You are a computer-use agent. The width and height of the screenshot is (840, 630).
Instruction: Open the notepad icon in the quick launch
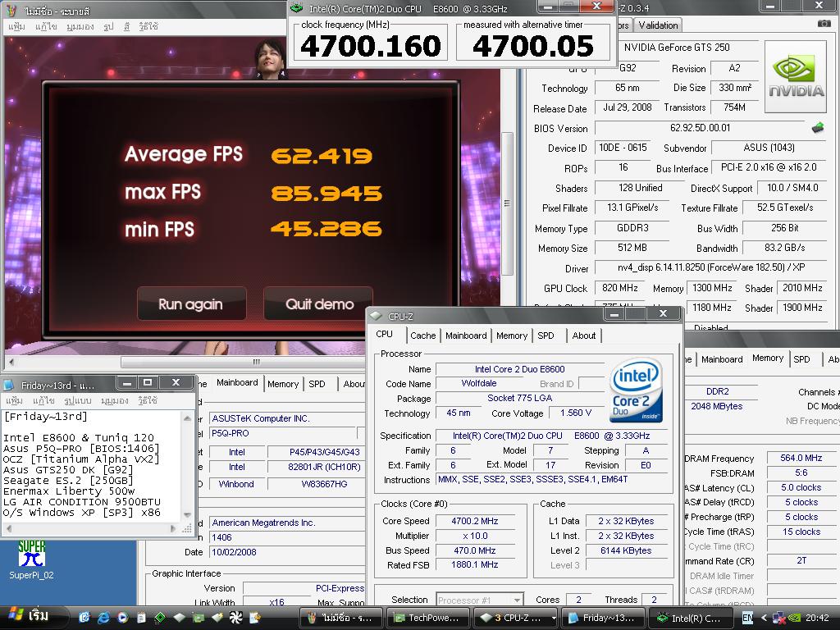tap(141, 618)
